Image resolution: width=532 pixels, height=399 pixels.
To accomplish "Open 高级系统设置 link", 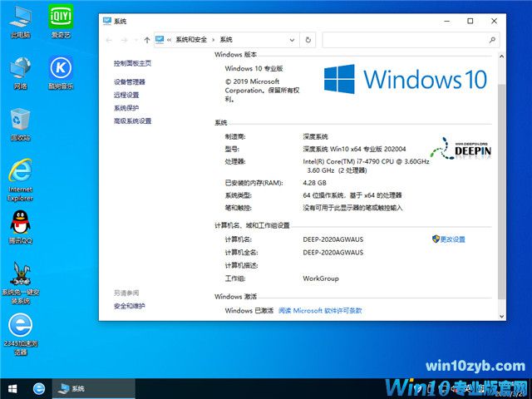I will pos(132,121).
